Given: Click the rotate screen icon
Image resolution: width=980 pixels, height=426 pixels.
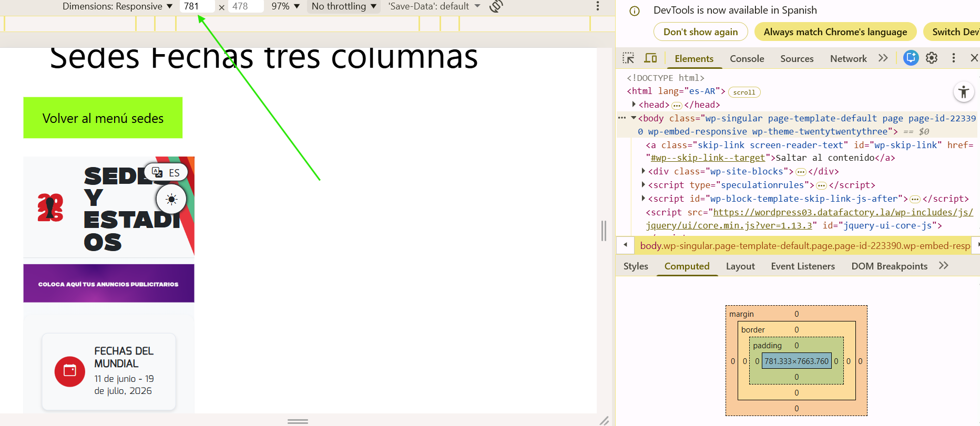Looking at the screenshot, I should (x=496, y=6).
